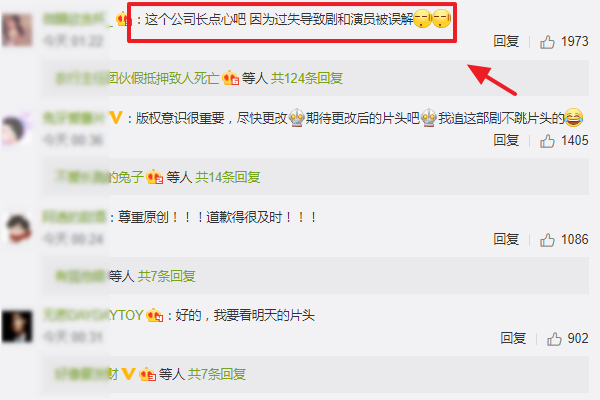Like the comment with 1973 likes
This screenshot has height=400, width=600.
[547, 42]
